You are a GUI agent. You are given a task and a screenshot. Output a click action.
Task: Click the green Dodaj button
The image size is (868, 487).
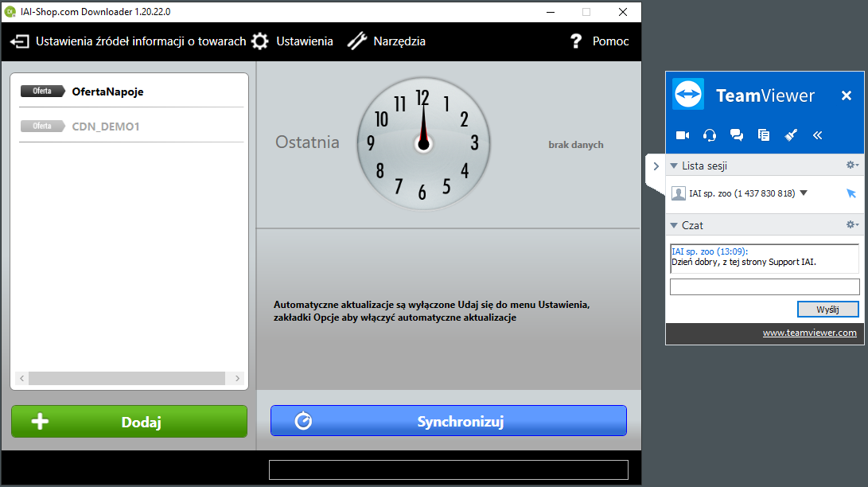click(129, 422)
